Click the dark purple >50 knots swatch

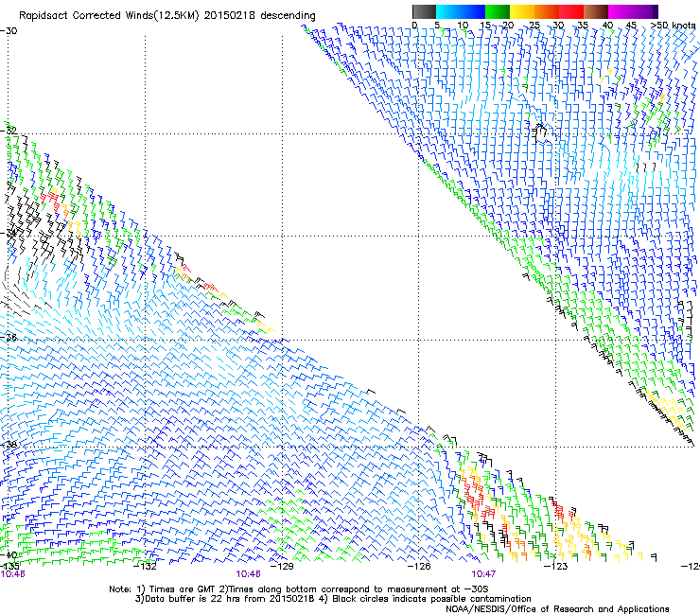pyautogui.click(x=655, y=11)
